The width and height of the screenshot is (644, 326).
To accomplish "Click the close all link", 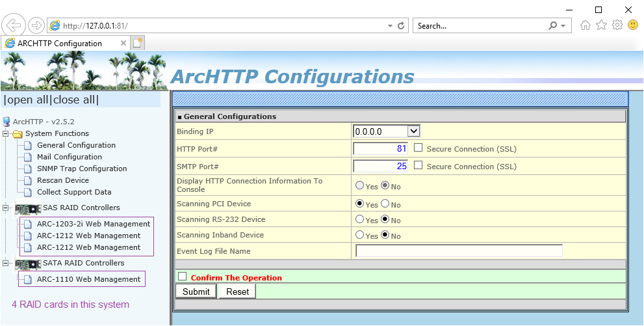I will [74, 100].
